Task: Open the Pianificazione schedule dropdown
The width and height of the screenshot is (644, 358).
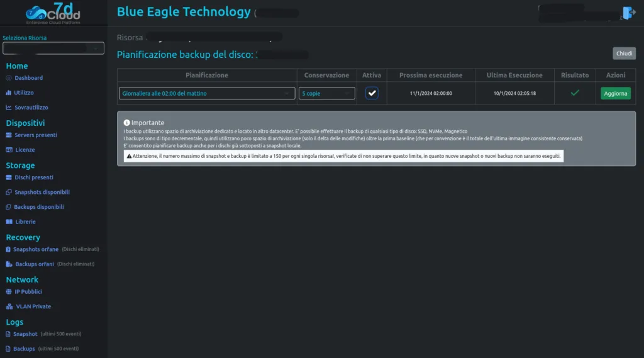Action: pyautogui.click(x=207, y=93)
